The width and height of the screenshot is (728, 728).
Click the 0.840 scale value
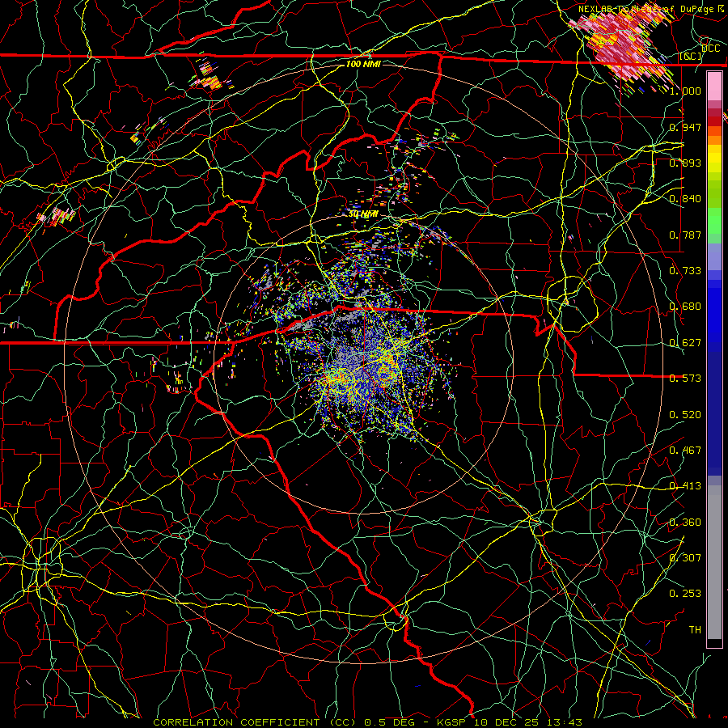685,198
